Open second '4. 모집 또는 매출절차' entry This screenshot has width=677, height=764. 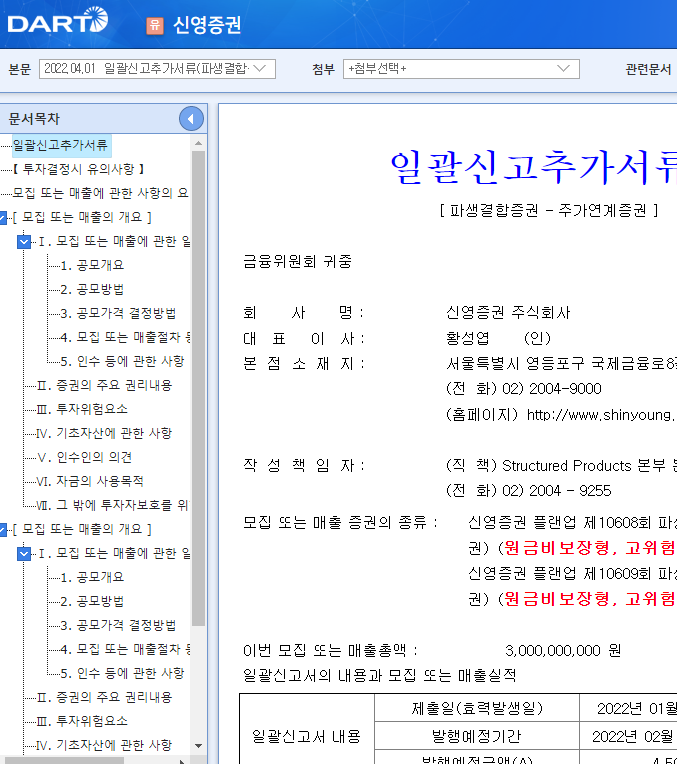click(x=125, y=649)
